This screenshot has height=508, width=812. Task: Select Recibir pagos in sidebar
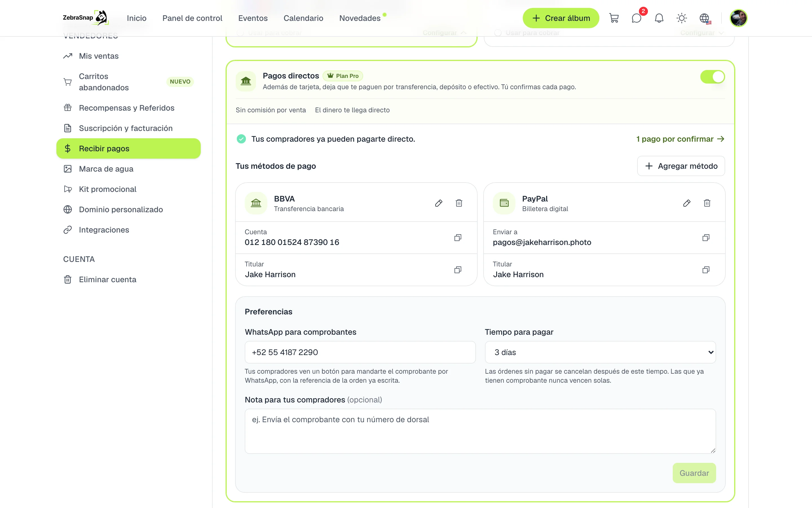coord(129,148)
